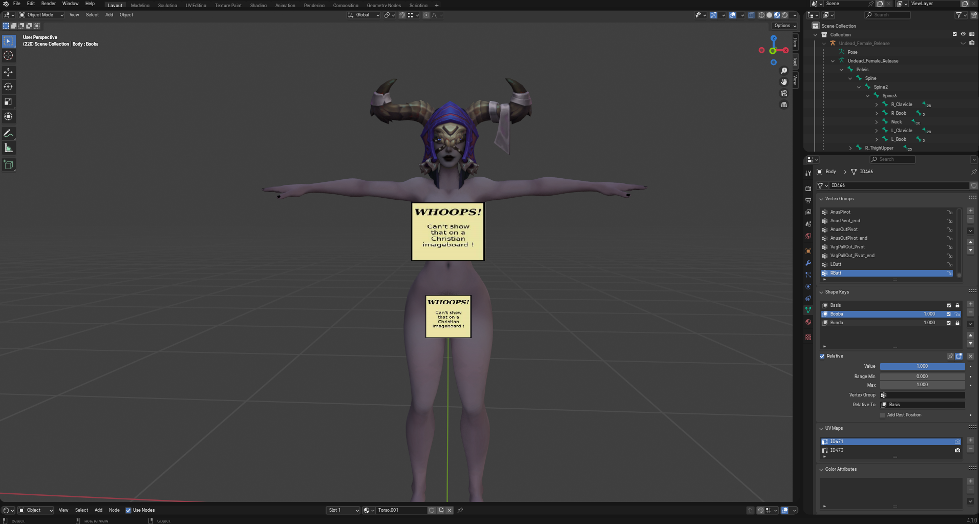Toggle the Relative shape keys checkbox

point(822,356)
